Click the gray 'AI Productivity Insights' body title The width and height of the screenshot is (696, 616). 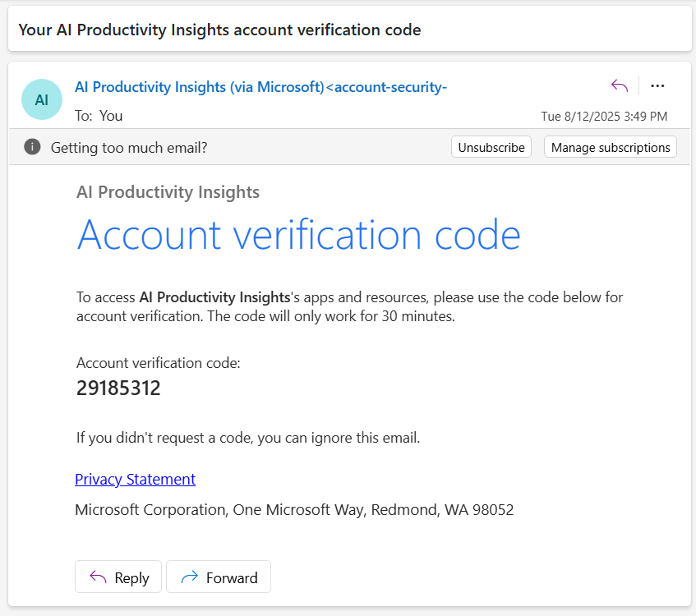(x=168, y=192)
